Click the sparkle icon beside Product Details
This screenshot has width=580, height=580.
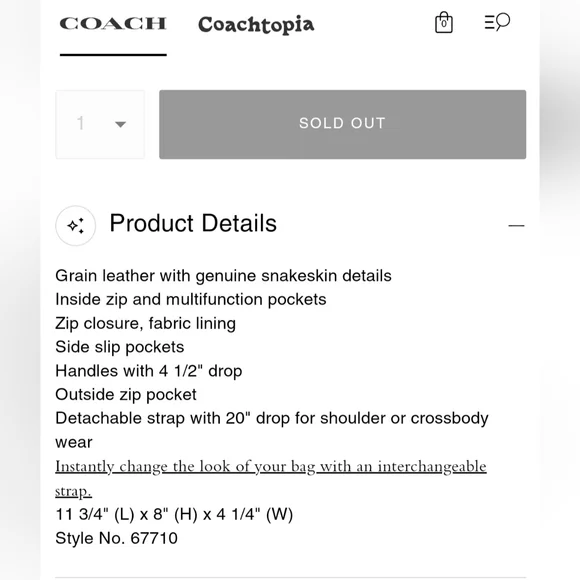click(x=75, y=226)
